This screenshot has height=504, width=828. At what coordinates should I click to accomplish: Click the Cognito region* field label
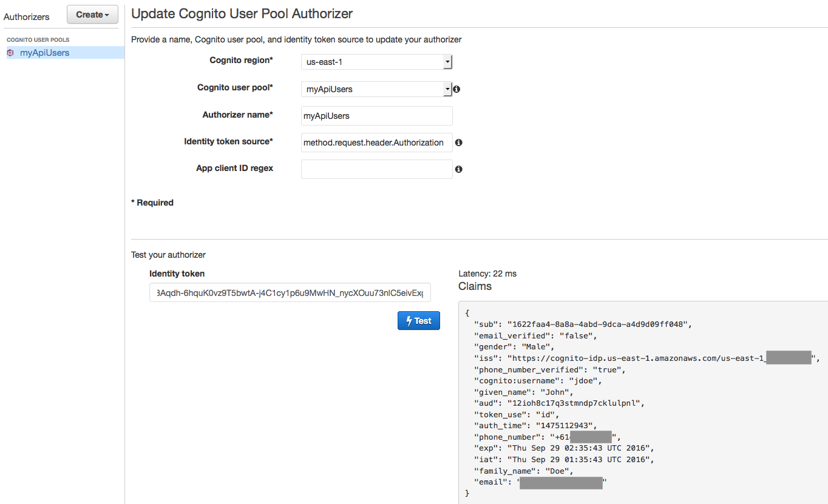tap(242, 60)
